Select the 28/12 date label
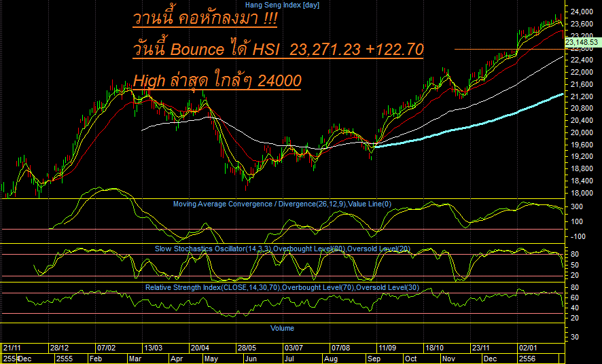 point(60,348)
